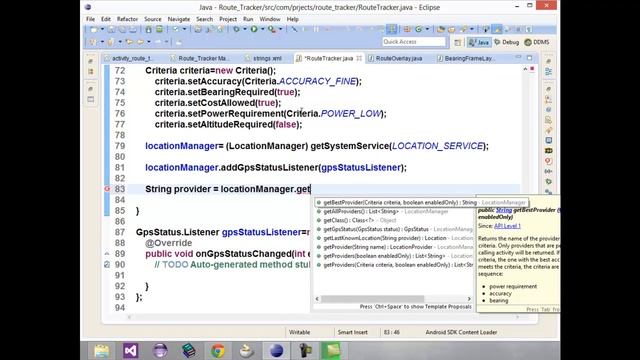Viewport: 640px width, 360px height.
Task: Click the green Run button icon
Action: click(254, 29)
